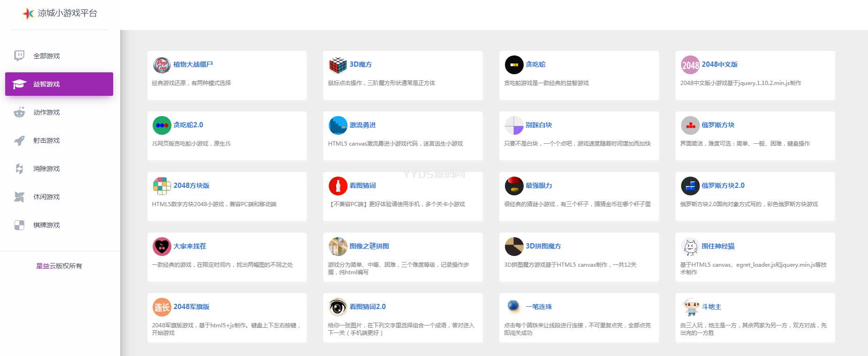
Task: Open 棋牌游戏 from the sidebar
Action: coord(46,225)
